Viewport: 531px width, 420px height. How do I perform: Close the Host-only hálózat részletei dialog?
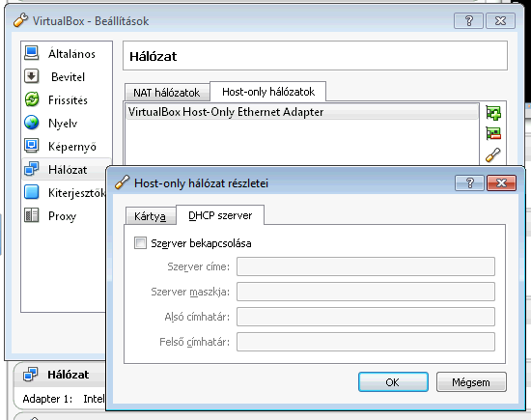coord(501,182)
